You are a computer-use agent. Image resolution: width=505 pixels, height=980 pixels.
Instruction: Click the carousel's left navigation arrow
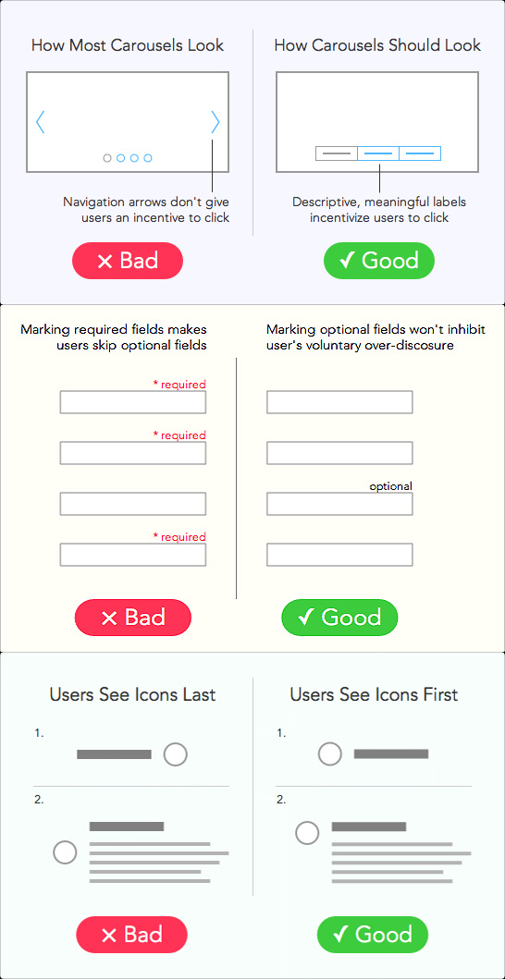[x=40, y=122]
